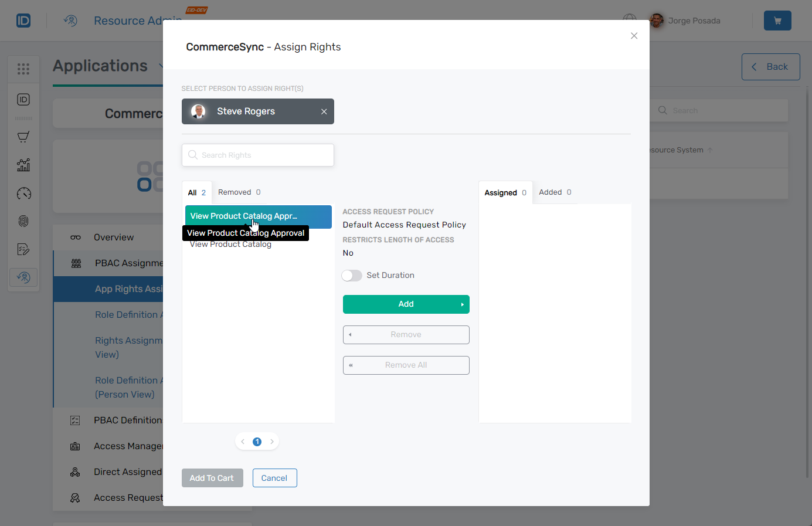Expand the Applications heading dropdown

pyautogui.click(x=161, y=66)
